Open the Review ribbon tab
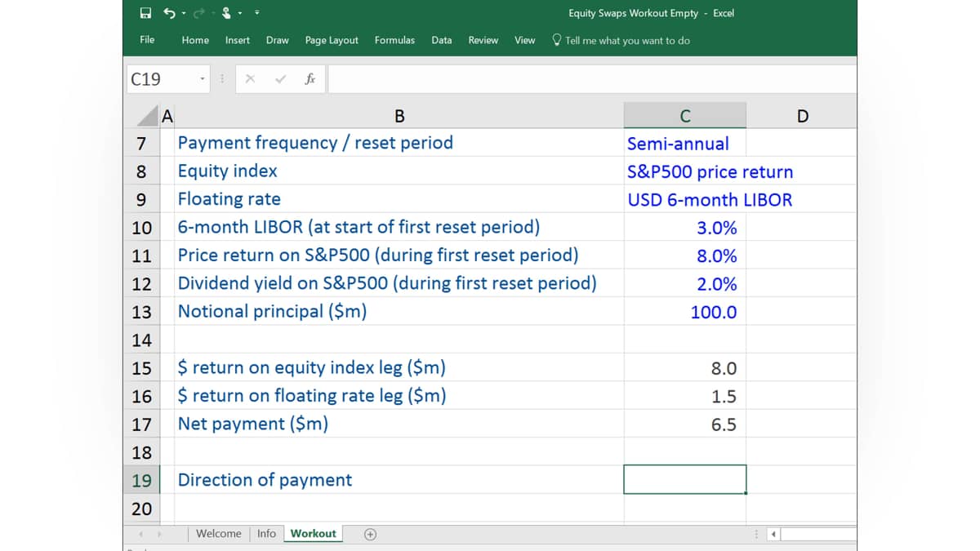This screenshot has height=551, width=980. [x=483, y=40]
